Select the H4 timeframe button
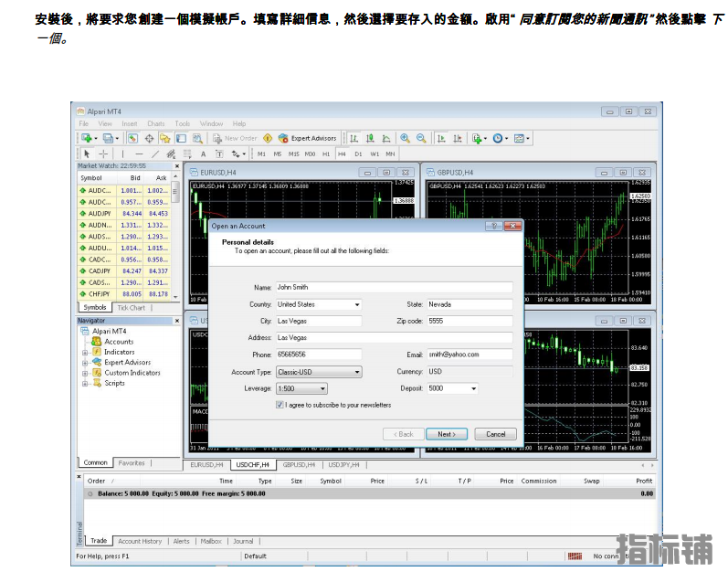The width and height of the screenshot is (728, 572). [x=342, y=154]
